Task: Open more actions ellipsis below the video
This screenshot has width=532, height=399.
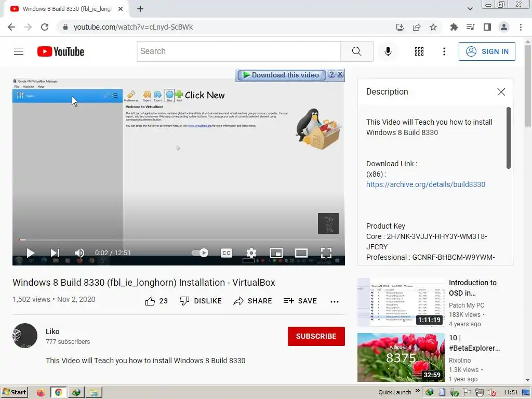Action: [335, 302]
